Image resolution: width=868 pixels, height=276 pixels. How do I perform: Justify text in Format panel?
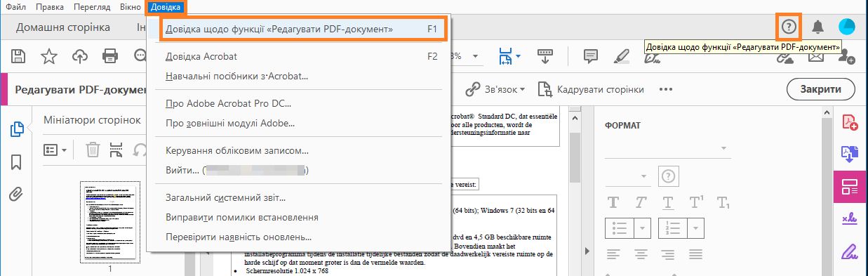pos(696,254)
